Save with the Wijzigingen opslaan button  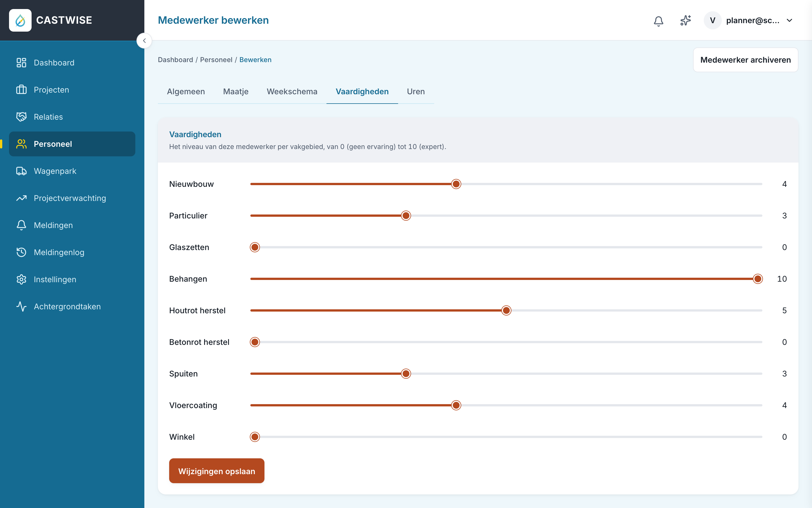(217, 471)
